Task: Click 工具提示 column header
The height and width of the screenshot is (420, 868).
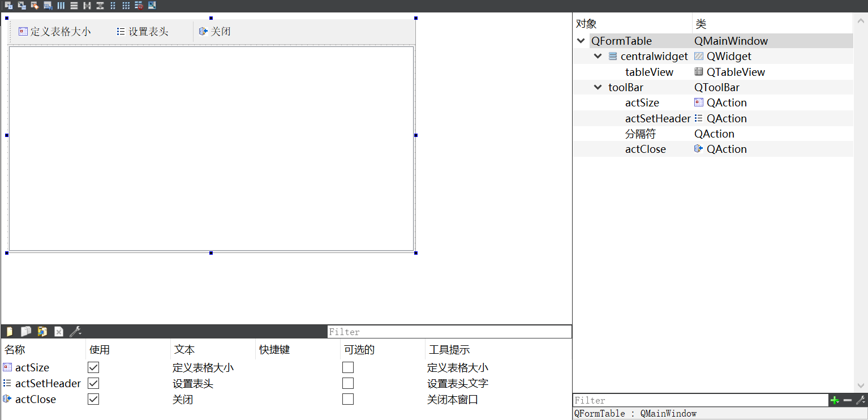Action: (x=498, y=350)
